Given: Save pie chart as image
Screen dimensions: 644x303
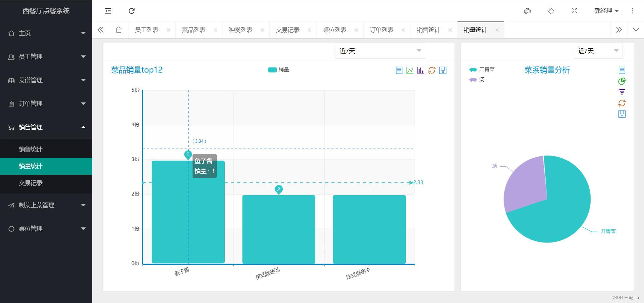Looking at the screenshot, I should [622, 114].
